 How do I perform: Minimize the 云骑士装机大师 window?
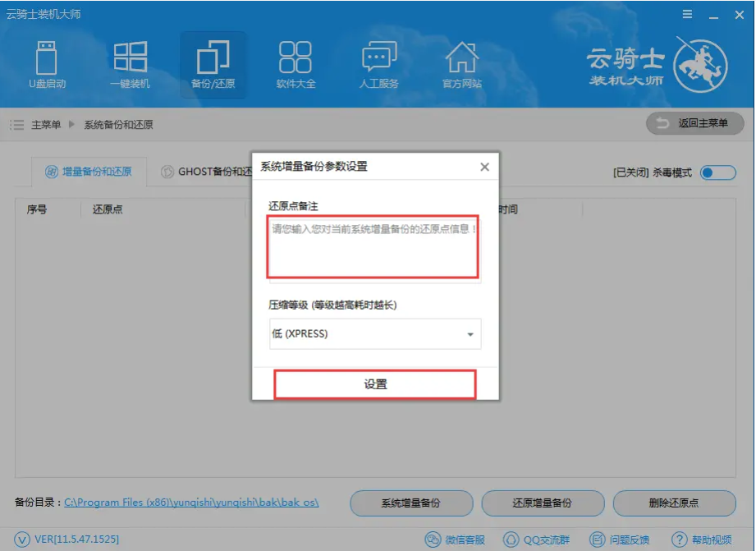(x=713, y=16)
